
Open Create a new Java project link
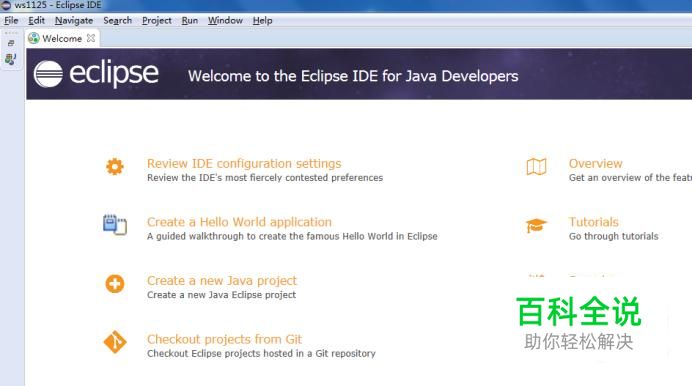pos(222,281)
